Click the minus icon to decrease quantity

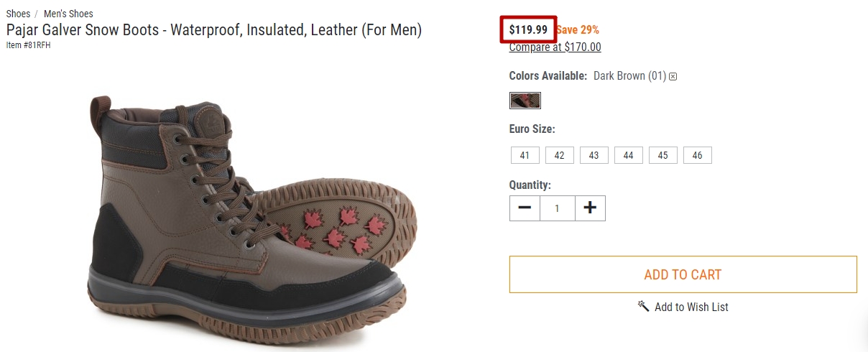[525, 208]
